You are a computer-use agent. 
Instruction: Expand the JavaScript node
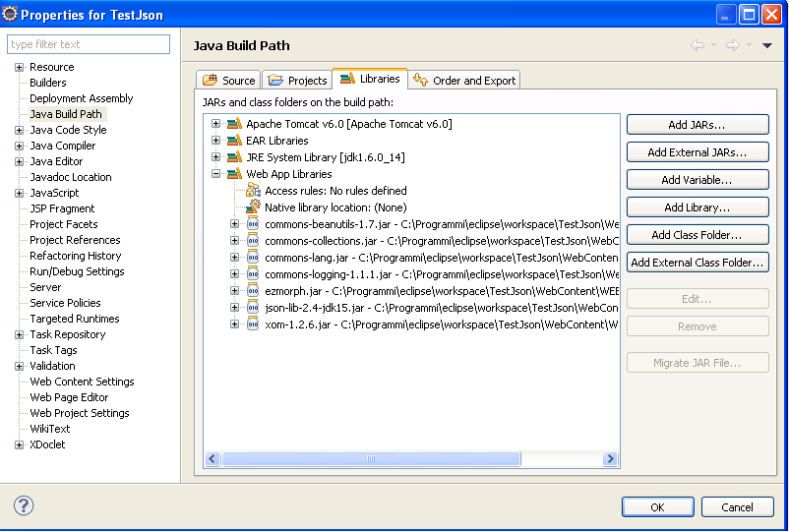tap(19, 193)
